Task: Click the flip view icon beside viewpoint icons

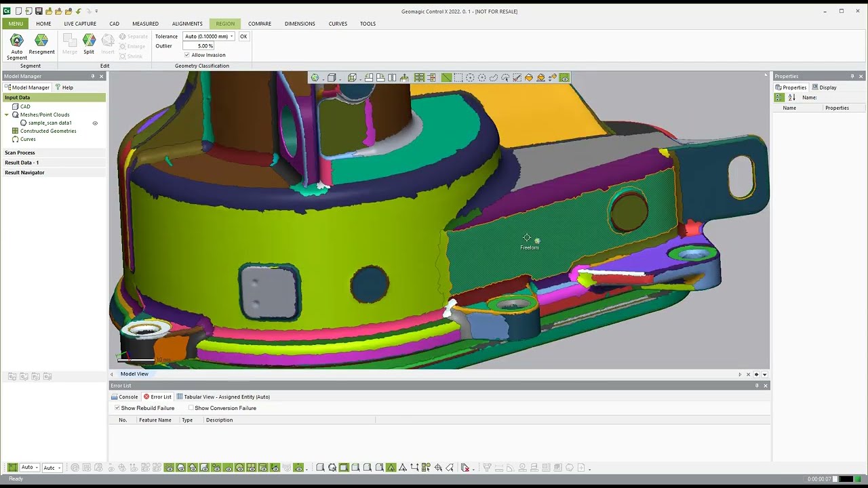Action: tap(392, 78)
